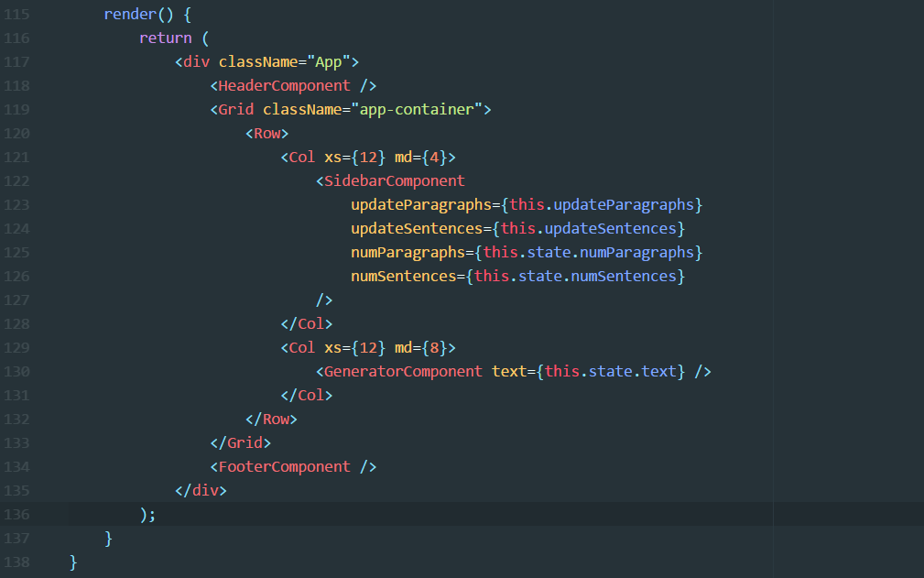Click line number 136 in the gutter
The width and height of the screenshot is (924, 578).
click(17, 514)
